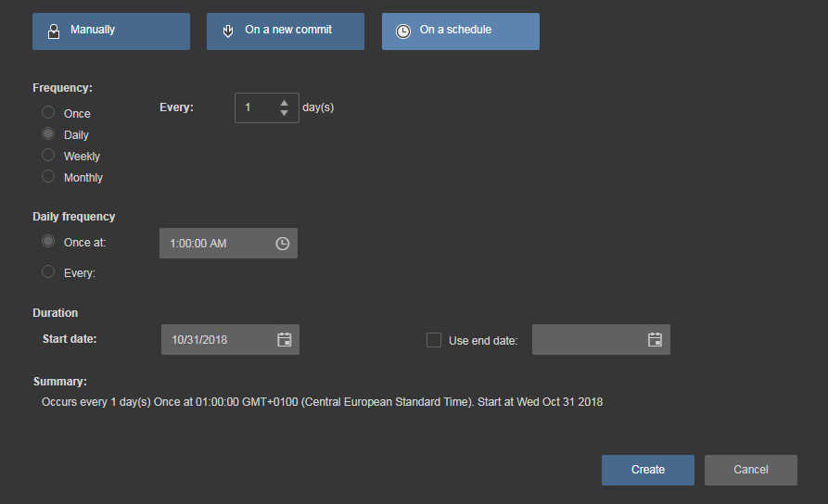The height and width of the screenshot is (504, 828).
Task: Click the start date input field
Action: (x=230, y=339)
